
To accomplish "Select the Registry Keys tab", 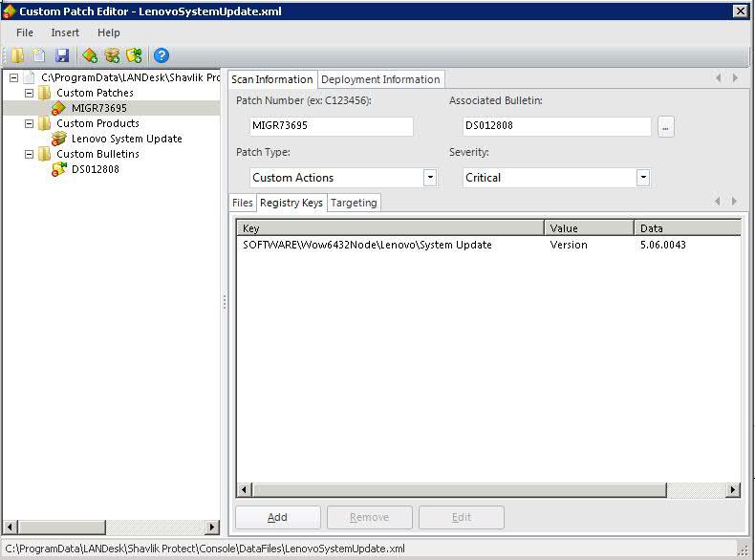I will tap(291, 203).
